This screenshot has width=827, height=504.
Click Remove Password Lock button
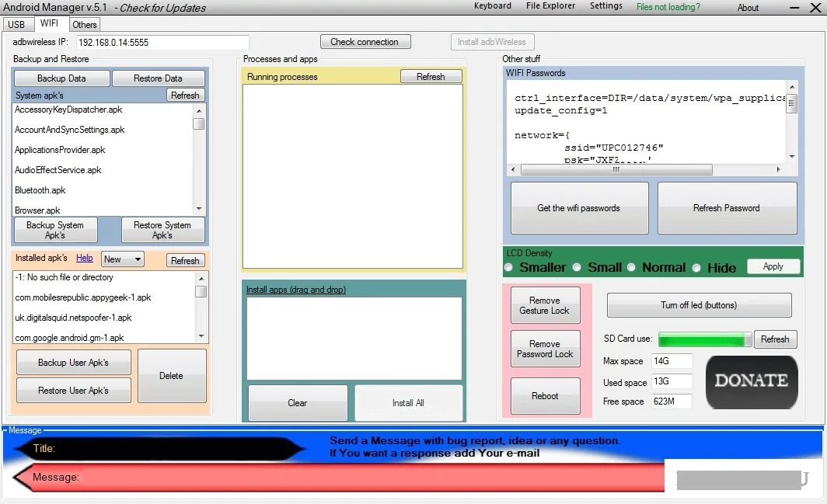pos(545,349)
